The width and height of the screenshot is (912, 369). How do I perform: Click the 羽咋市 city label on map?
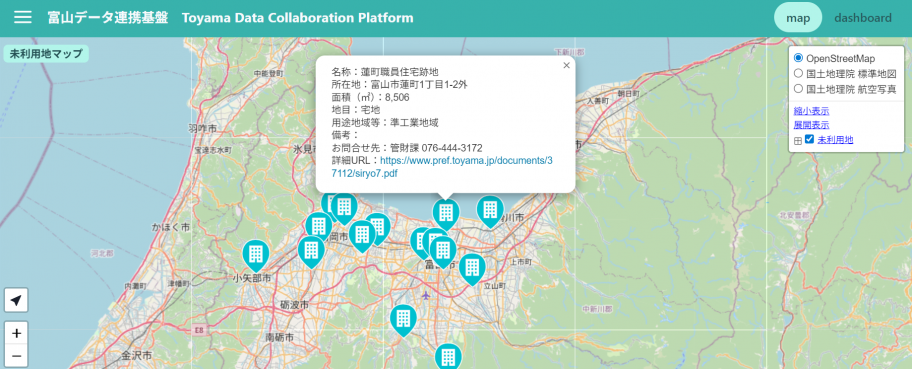(x=202, y=127)
